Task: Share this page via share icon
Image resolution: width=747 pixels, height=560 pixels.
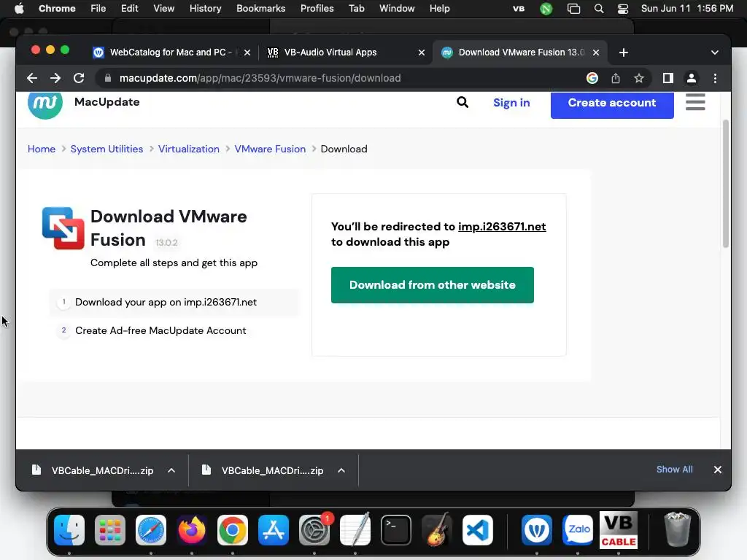Action: 616,78
